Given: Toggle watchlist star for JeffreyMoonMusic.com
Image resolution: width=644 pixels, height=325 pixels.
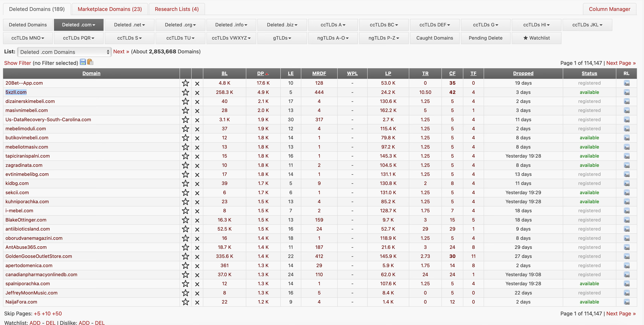Looking at the screenshot, I should coord(185,293).
